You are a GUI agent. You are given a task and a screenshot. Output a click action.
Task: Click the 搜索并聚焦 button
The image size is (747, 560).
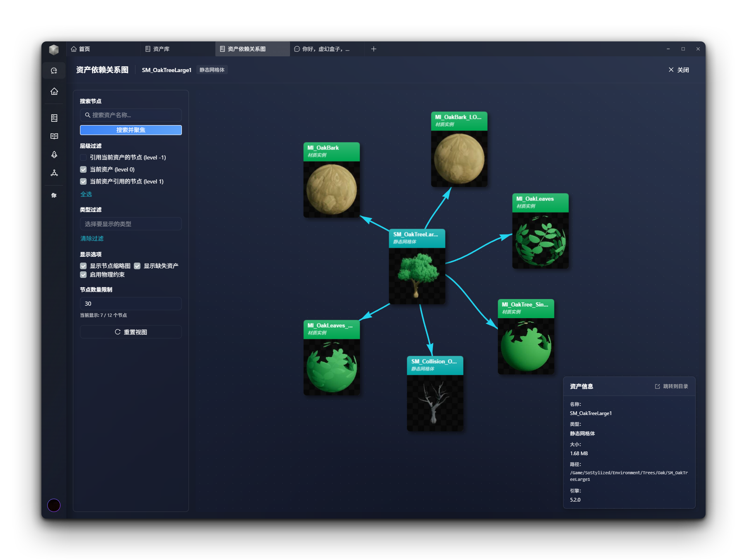[131, 130]
